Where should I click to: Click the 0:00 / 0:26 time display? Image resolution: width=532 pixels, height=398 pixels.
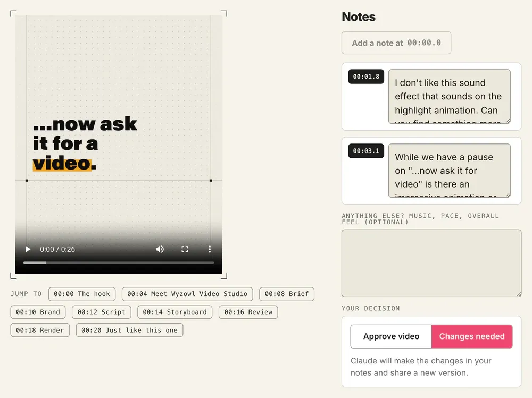[x=57, y=249]
